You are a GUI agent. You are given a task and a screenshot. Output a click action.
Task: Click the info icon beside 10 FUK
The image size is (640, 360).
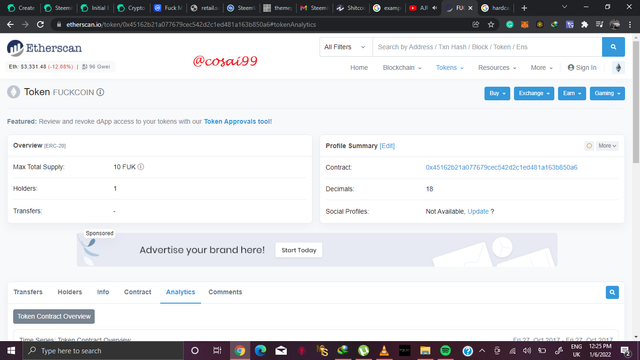141,167
